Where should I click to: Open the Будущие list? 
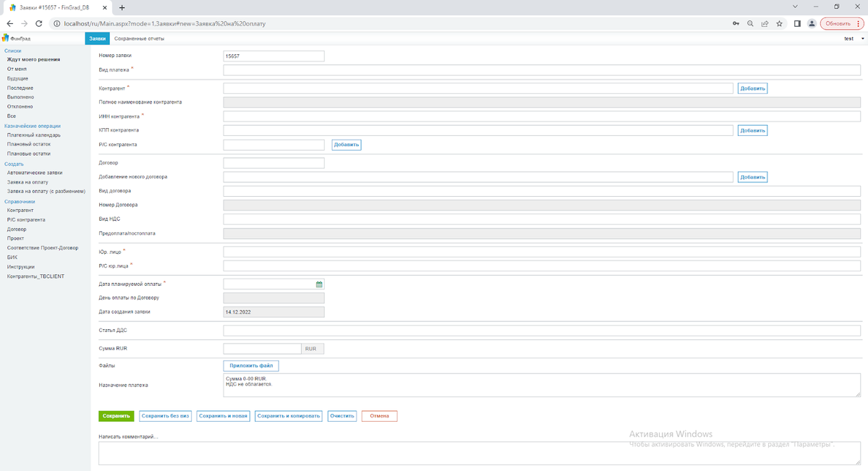[18, 78]
